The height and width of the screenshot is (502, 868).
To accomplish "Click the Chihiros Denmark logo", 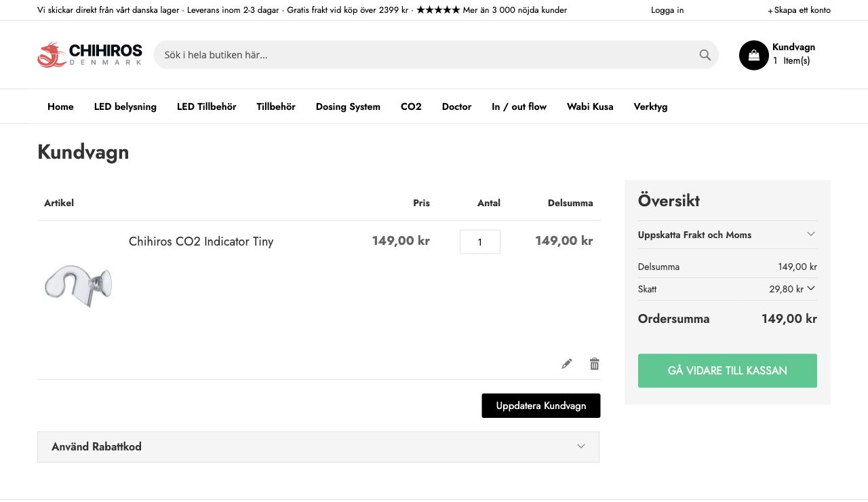I will 90,55.
